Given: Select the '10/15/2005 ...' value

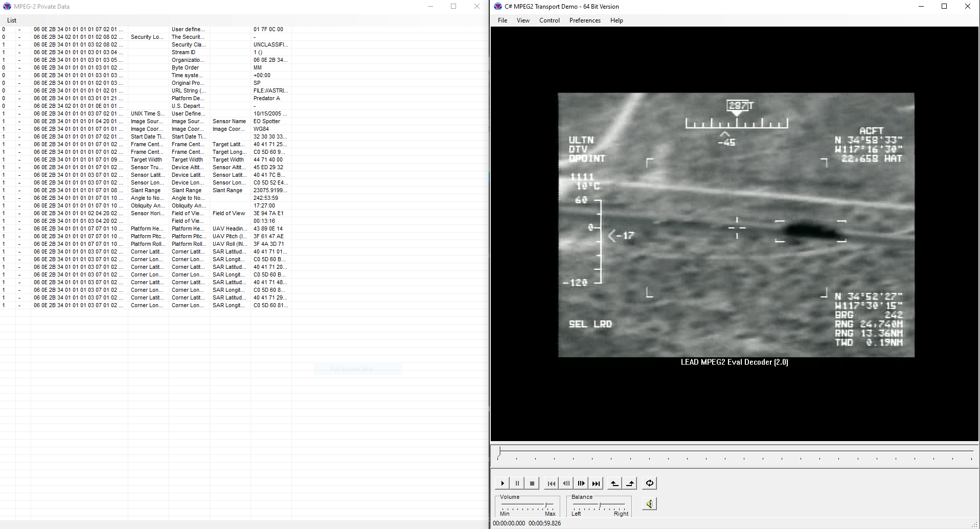Looking at the screenshot, I should [270, 113].
